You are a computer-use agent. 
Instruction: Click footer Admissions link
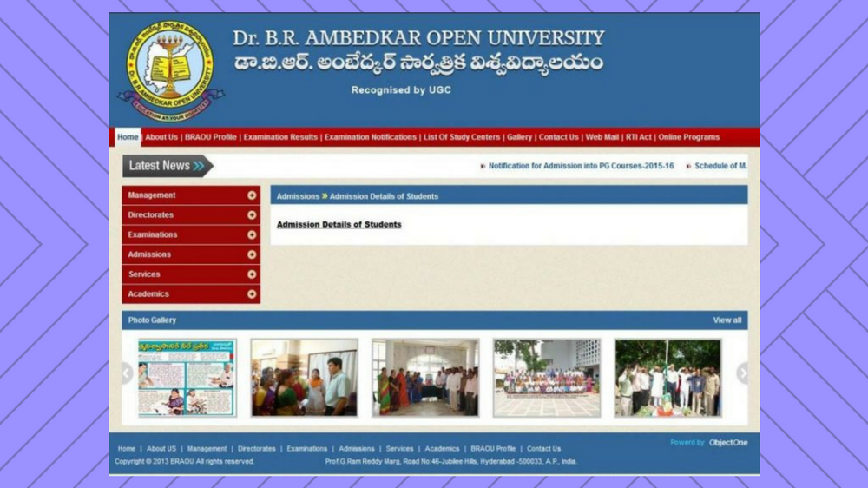(357, 449)
